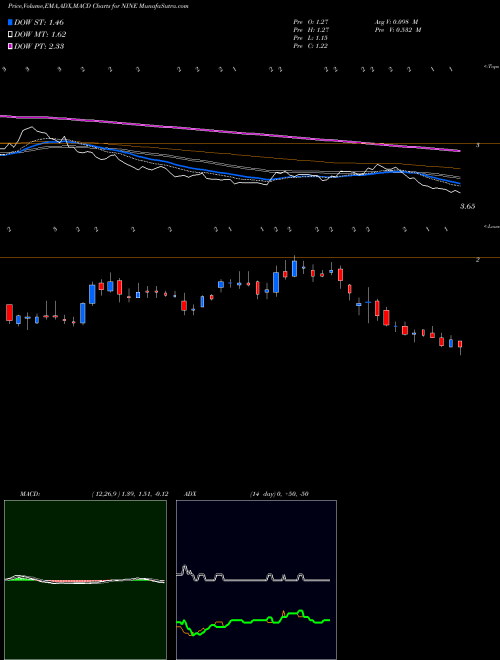Click the 3.65 price label under EMA lines

pyautogui.click(x=468, y=206)
